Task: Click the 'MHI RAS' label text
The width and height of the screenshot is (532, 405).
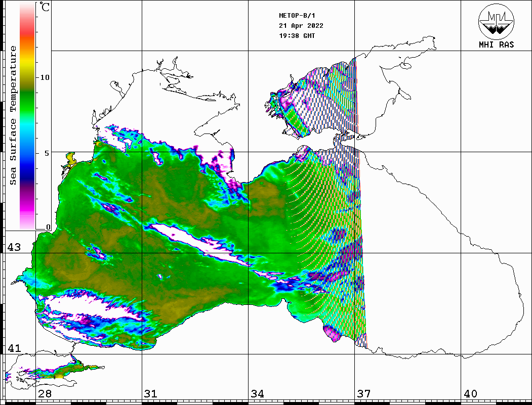Action: coord(496,44)
